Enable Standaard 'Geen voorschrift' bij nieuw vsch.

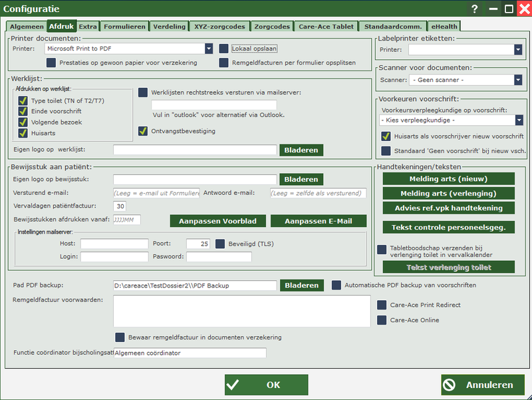coord(386,151)
